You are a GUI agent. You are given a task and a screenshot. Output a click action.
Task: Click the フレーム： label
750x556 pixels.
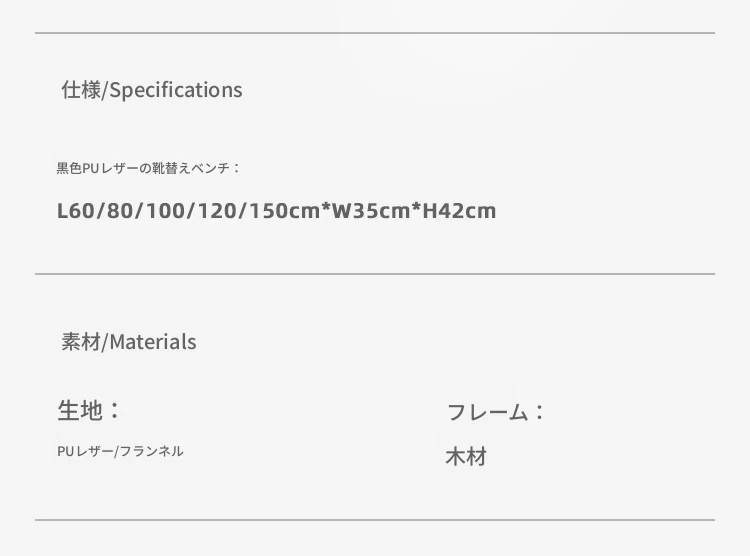point(496,412)
